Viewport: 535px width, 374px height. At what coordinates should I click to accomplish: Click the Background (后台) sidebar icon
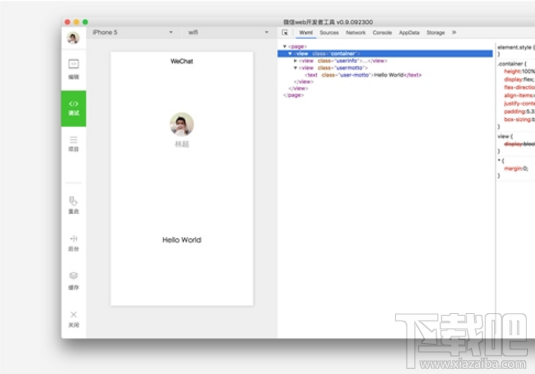pyautogui.click(x=73, y=243)
